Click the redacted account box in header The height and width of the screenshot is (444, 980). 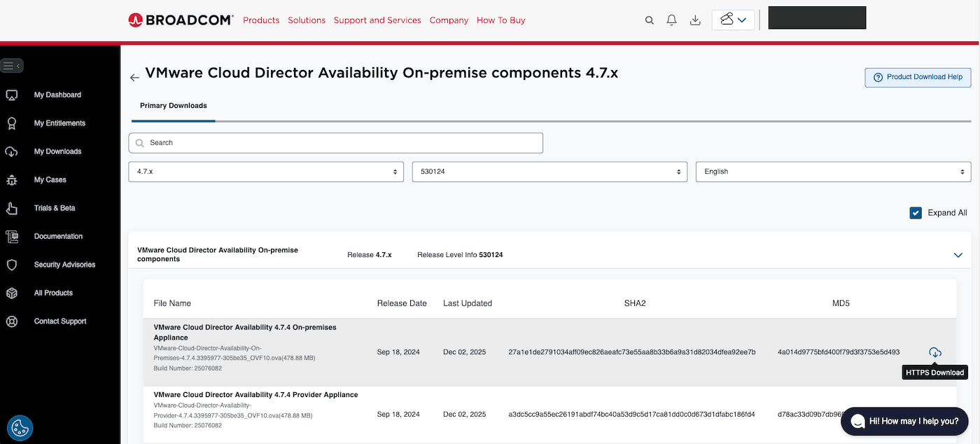click(x=817, y=18)
